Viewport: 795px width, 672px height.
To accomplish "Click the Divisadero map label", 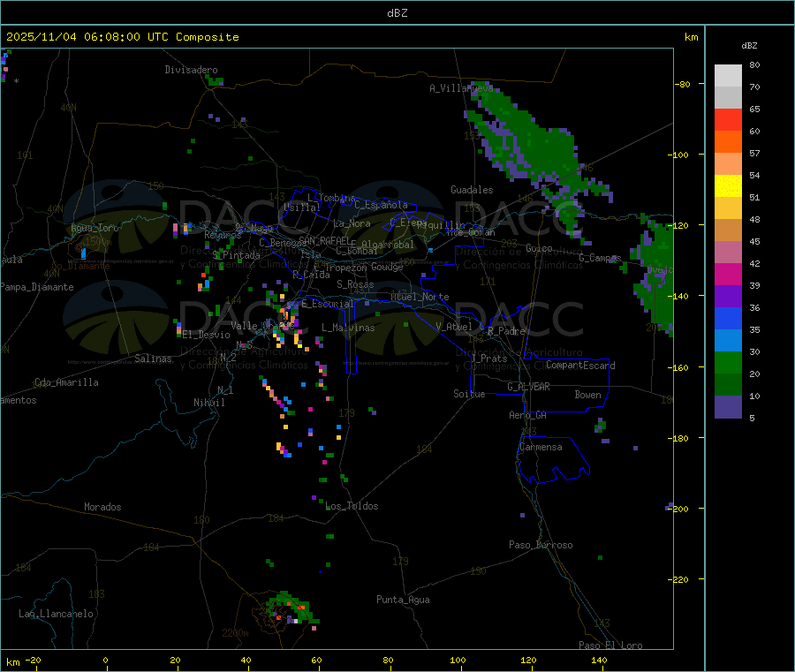I will tap(191, 70).
